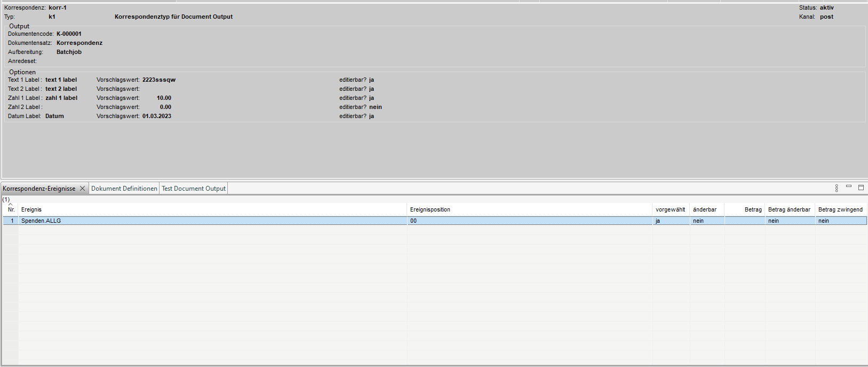Click the Ereignisposition value 00
Image resolution: width=868 pixels, height=367 pixels.
pos(413,221)
